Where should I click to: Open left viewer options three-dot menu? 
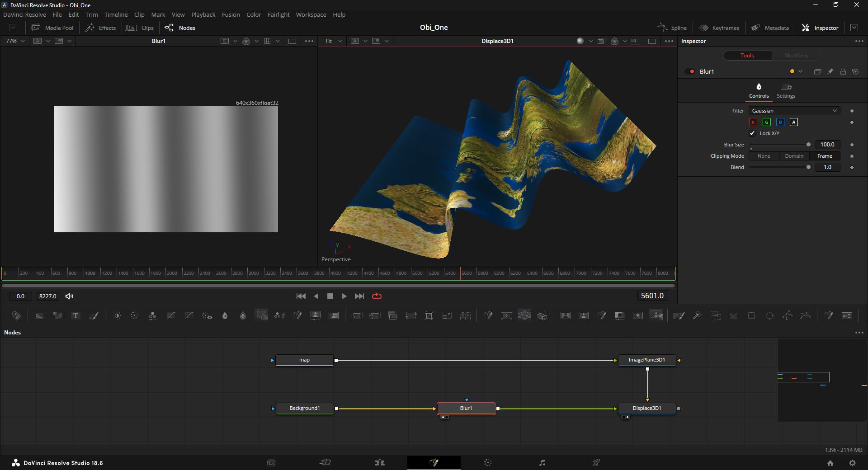point(309,41)
